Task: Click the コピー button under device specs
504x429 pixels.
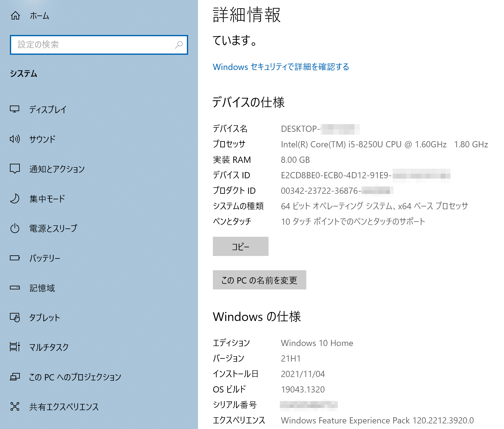Action: [241, 246]
